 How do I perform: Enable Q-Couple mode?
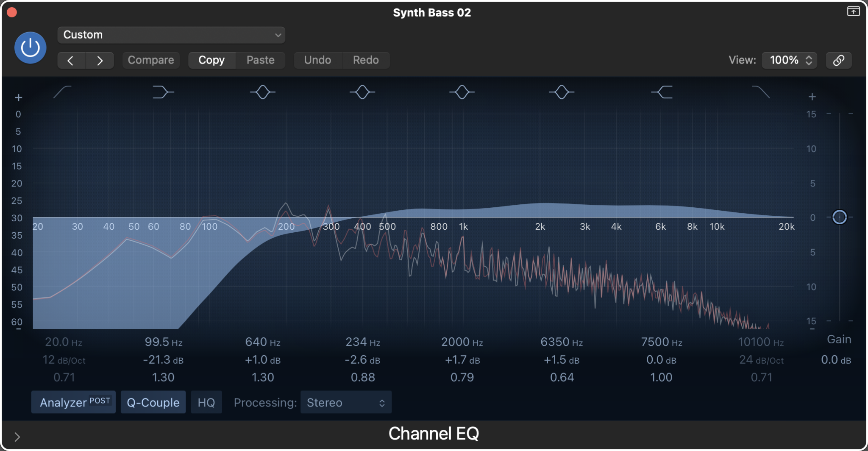pos(153,402)
